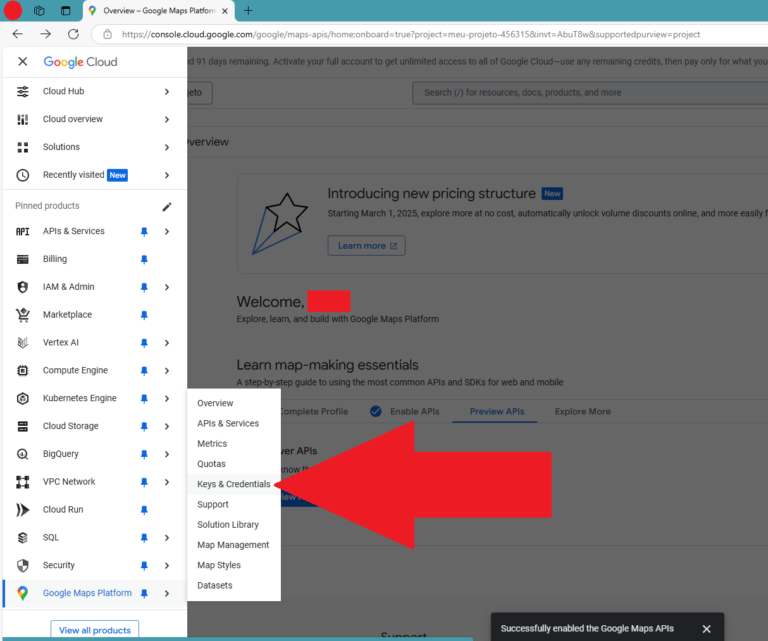This screenshot has width=768, height=641.
Task: Close the navigation menu with X icon
Action: (22, 62)
